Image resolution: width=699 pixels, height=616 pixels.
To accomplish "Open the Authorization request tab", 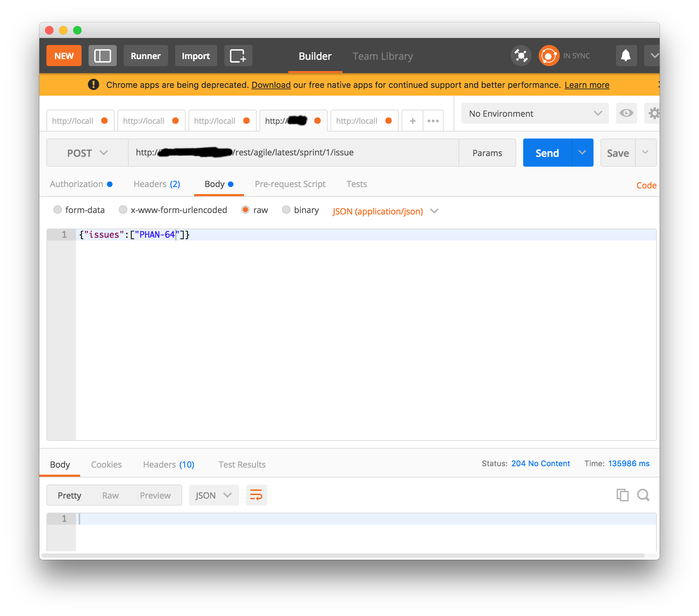I will point(81,184).
